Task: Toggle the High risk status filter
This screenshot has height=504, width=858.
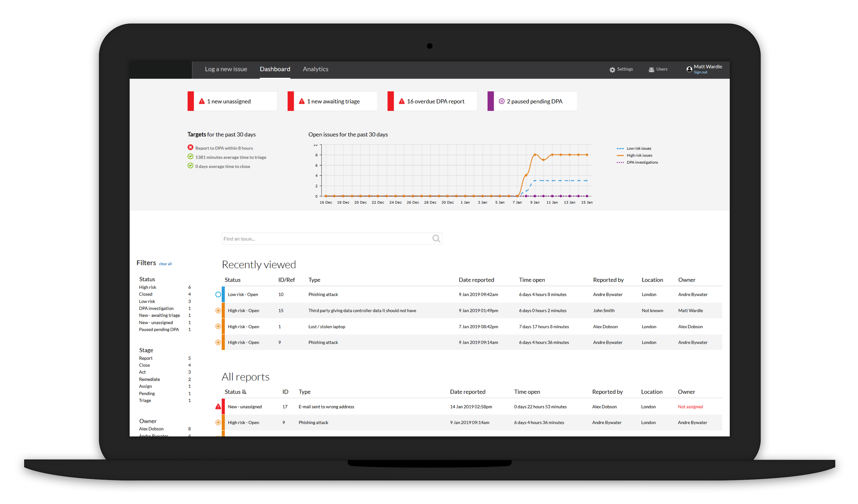Action: point(148,287)
